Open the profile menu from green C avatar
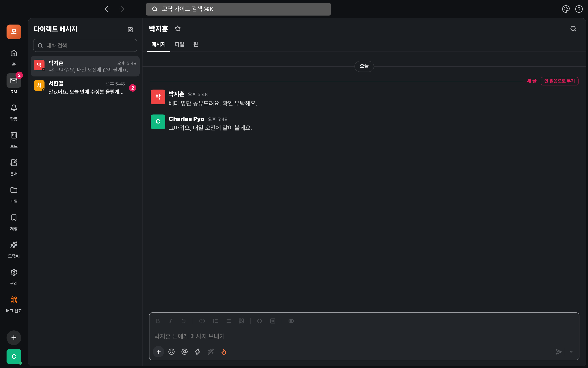The image size is (588, 368). pyautogui.click(x=14, y=357)
